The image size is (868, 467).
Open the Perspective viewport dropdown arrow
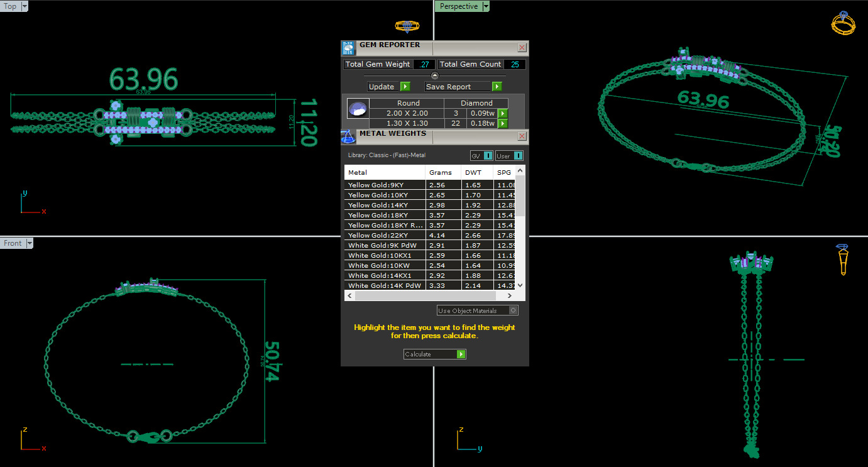pos(485,6)
